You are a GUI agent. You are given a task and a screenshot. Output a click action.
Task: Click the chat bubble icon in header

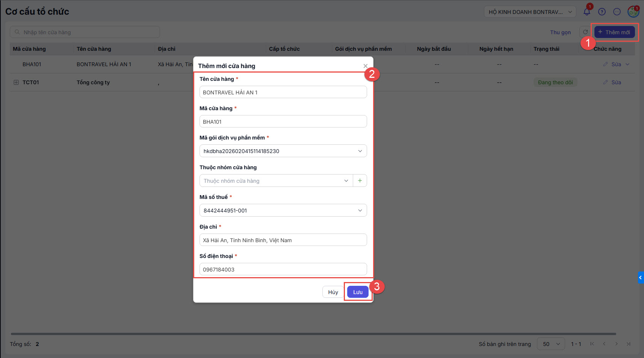(617, 12)
